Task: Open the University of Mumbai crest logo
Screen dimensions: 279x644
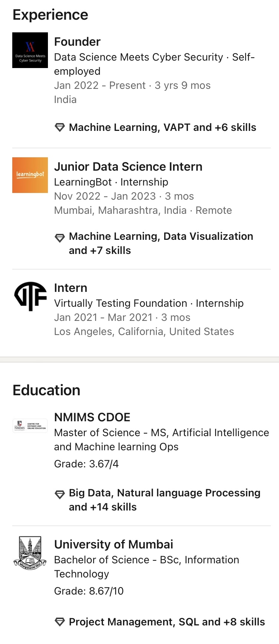Action: pyautogui.click(x=30, y=553)
